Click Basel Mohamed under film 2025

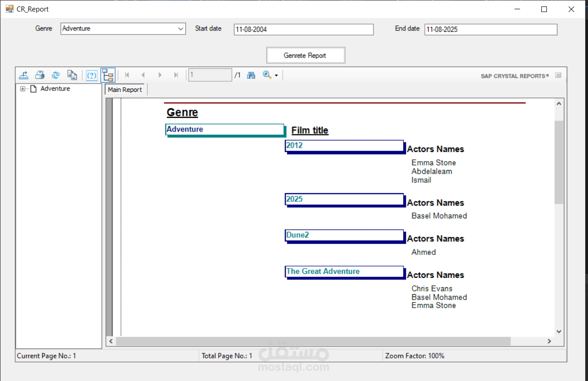439,216
